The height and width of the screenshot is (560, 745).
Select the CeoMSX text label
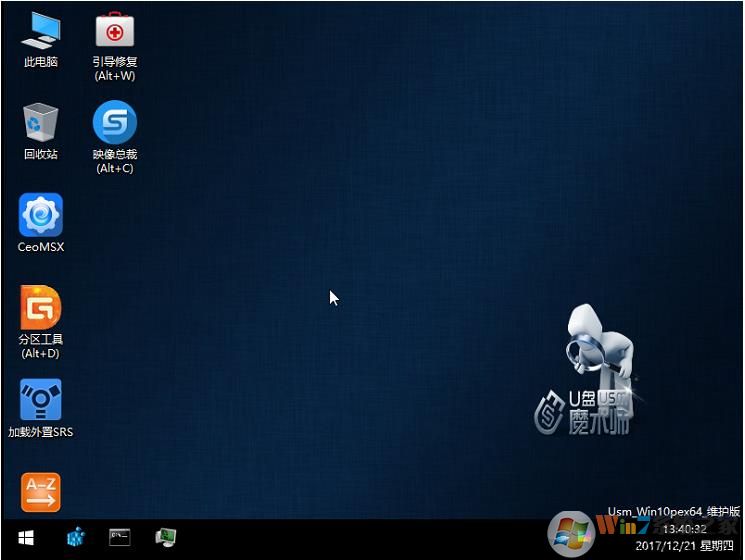[41, 247]
